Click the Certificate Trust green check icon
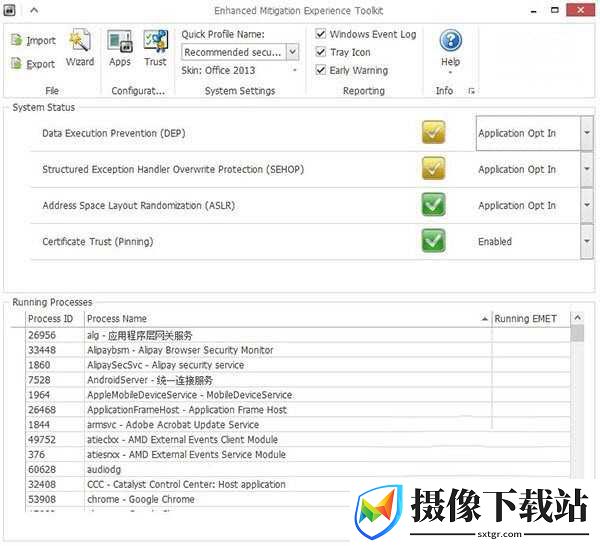 tap(433, 241)
